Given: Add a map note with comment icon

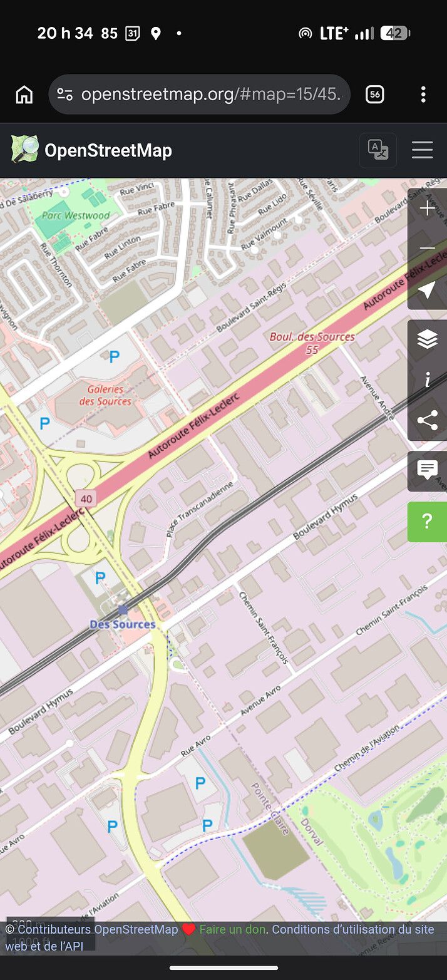Looking at the screenshot, I should coord(427,470).
